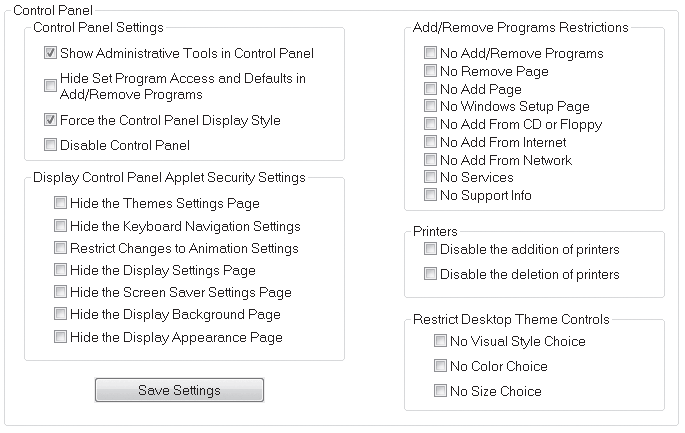Uncheck Show Administrative Tools in Control Panel
Screen dimensions: 685x433
pyautogui.click(x=50, y=53)
